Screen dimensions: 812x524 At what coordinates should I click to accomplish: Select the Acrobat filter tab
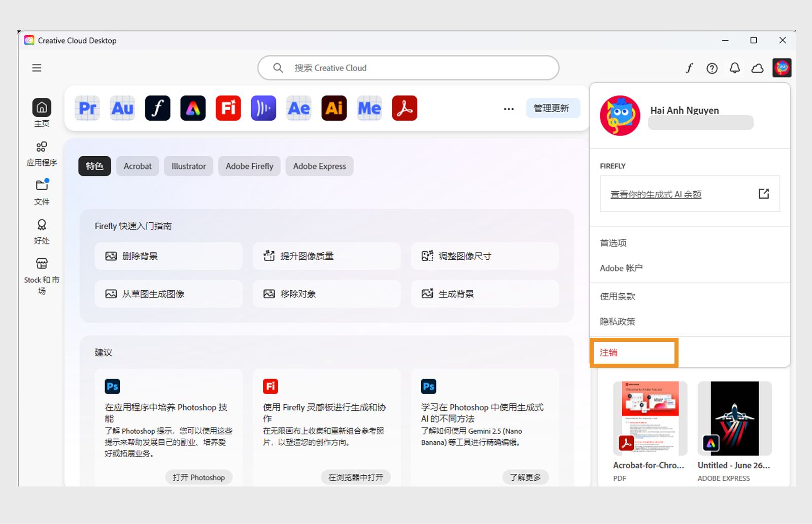coord(138,166)
